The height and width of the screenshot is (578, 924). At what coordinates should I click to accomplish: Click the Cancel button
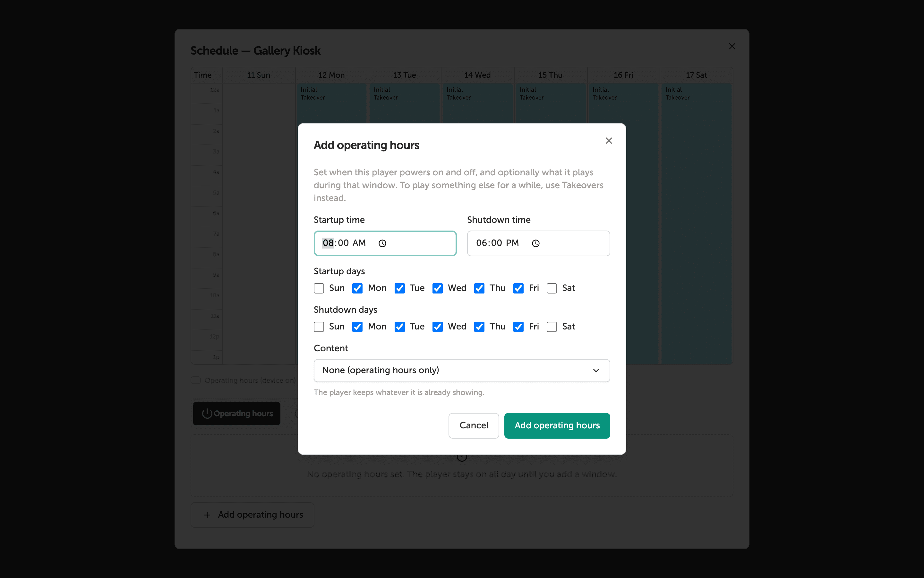point(474,425)
